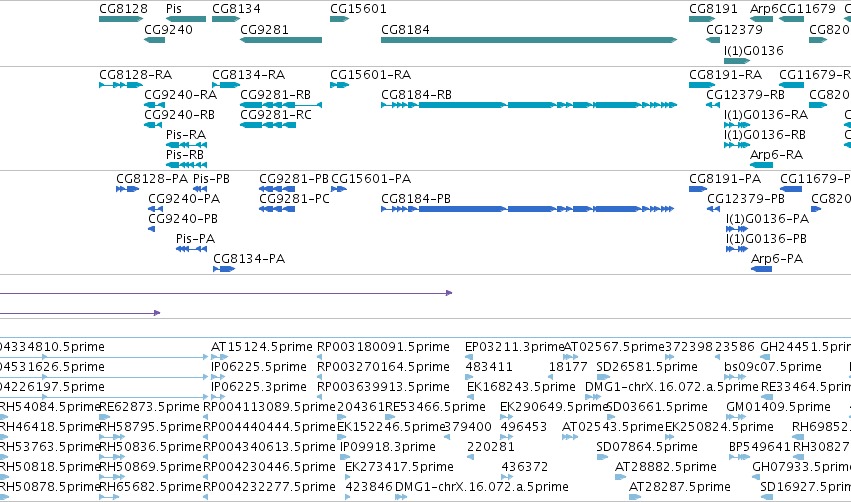Screen dimensions: 851x502
Task: Select protein label CG8191-PA
Action: (725, 179)
